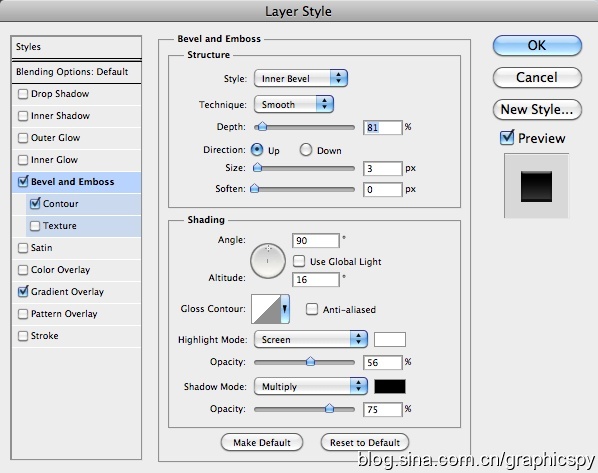Screen dimensions: 598x473
Task: Enable the Inner Shadow checkbox
Action: pos(23,116)
